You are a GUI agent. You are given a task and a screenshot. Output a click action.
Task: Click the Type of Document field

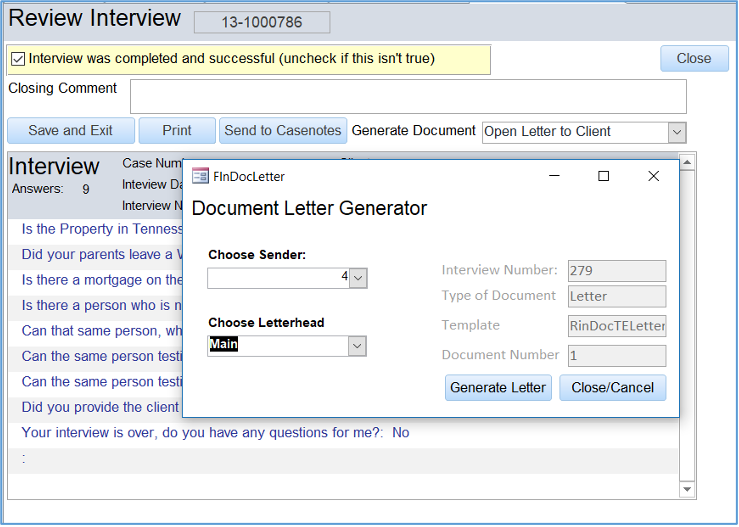pos(616,296)
